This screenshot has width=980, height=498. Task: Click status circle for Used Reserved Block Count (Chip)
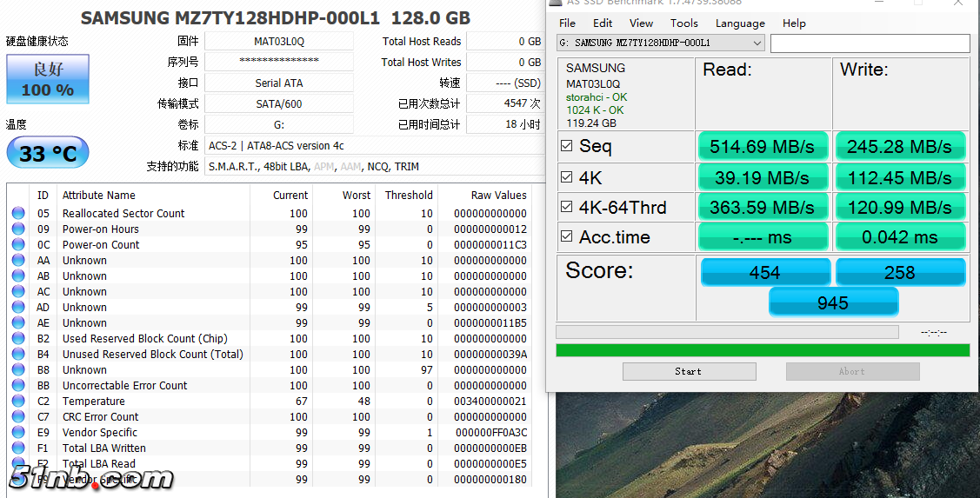coord(18,338)
